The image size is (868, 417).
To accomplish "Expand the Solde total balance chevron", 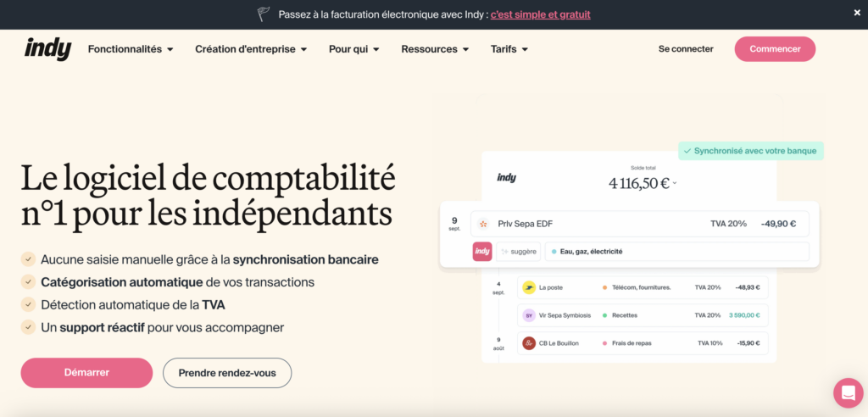I will 675,183.
